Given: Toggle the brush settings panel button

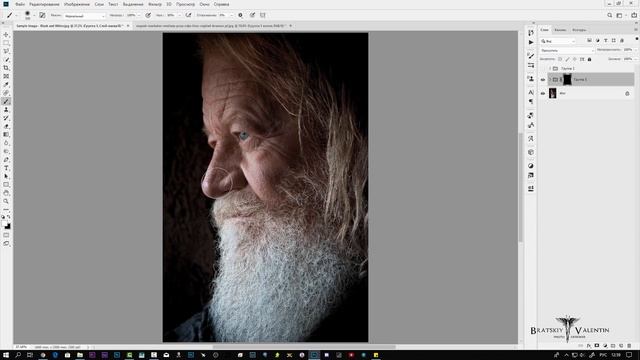Looking at the screenshot, I should (42, 15).
